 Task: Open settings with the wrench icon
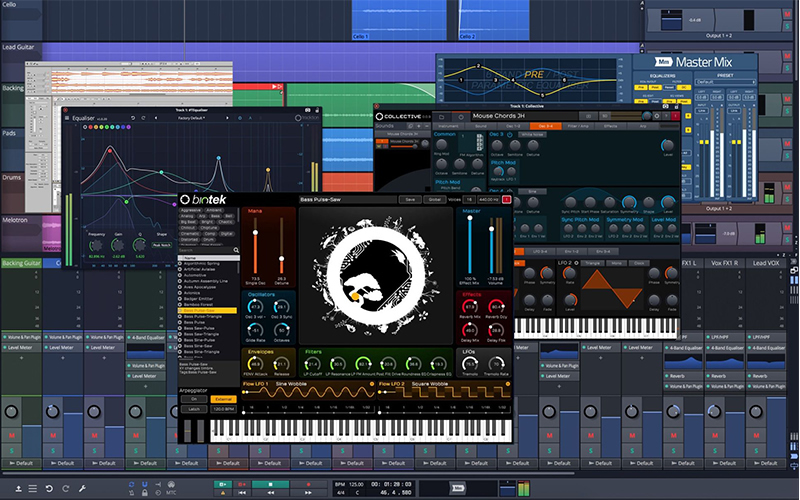(x=82, y=489)
